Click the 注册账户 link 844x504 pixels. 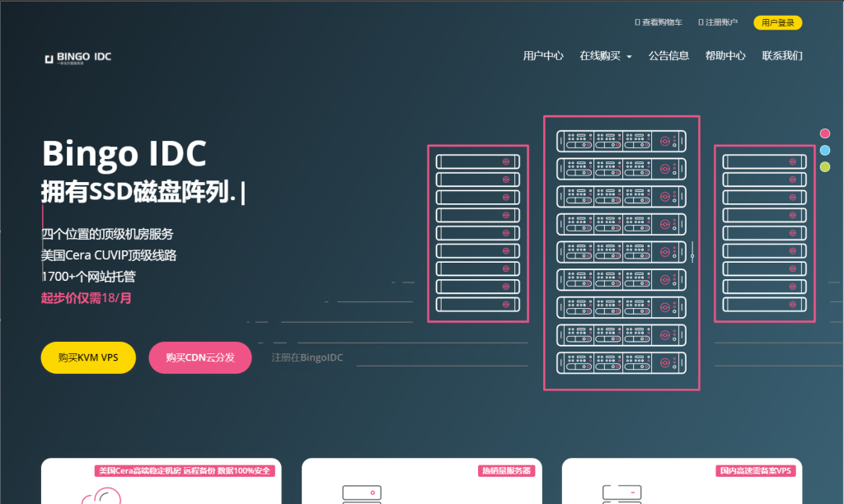[x=718, y=23]
